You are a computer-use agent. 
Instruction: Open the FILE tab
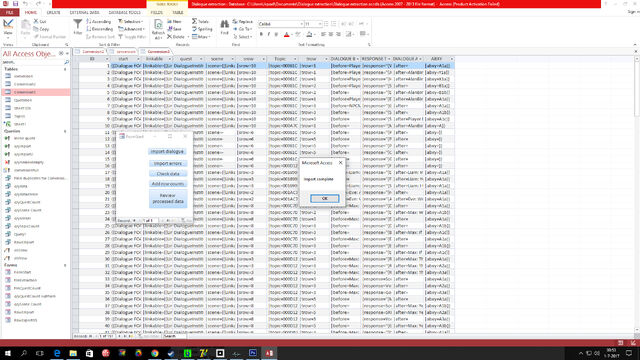tap(9, 12)
